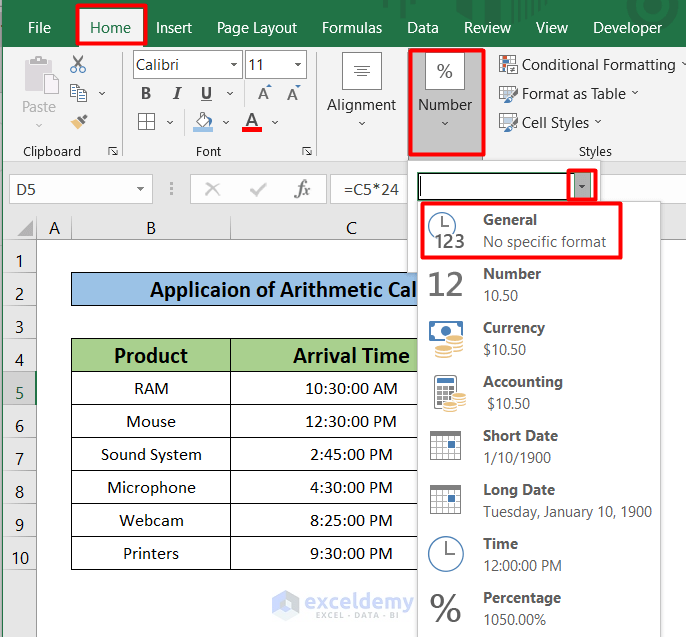686x637 pixels.
Task: Open the number format dropdown arrow
Action: 583,186
